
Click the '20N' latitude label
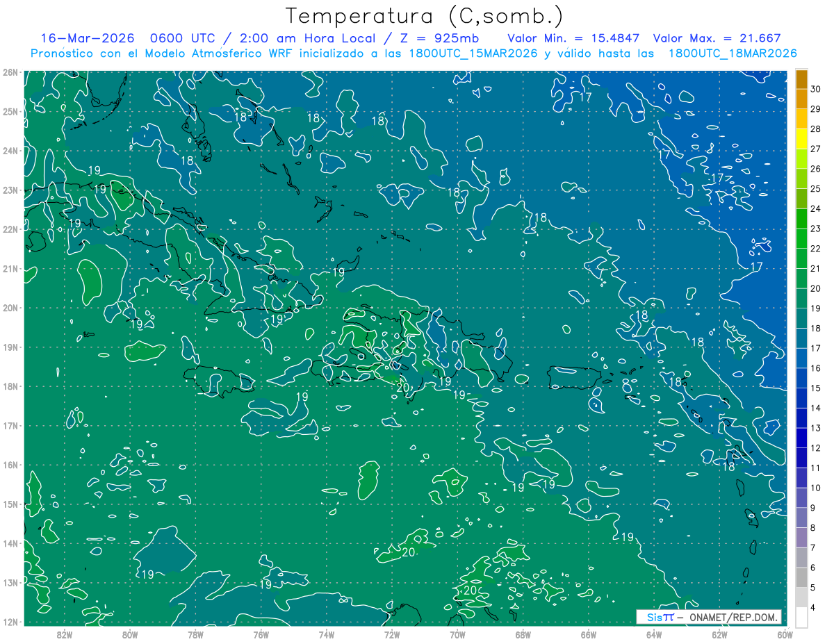[10, 308]
